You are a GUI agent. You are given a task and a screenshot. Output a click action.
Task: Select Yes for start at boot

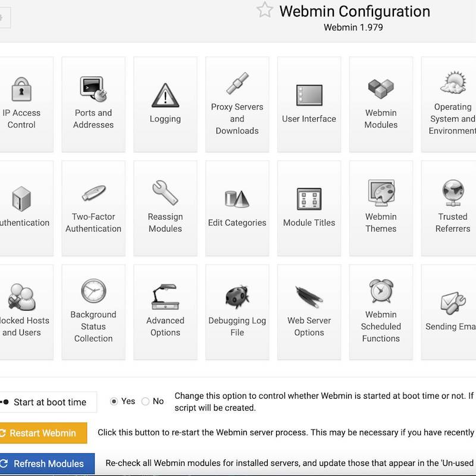[114, 401]
